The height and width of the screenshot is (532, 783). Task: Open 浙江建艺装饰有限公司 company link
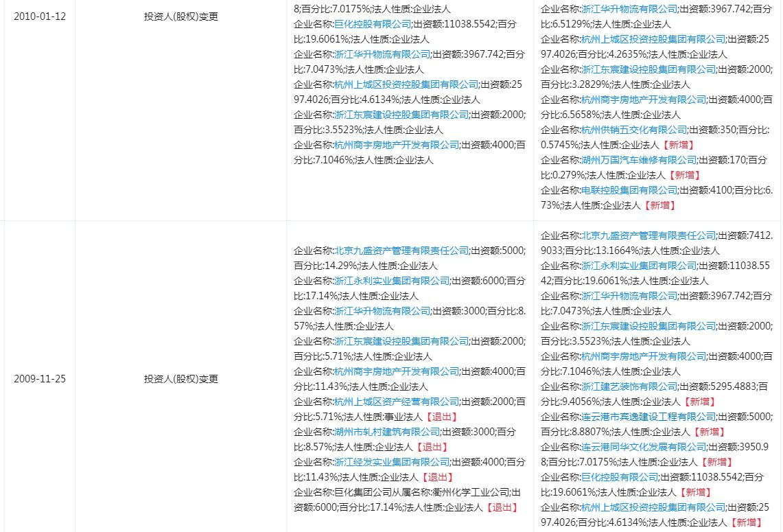click(629, 386)
